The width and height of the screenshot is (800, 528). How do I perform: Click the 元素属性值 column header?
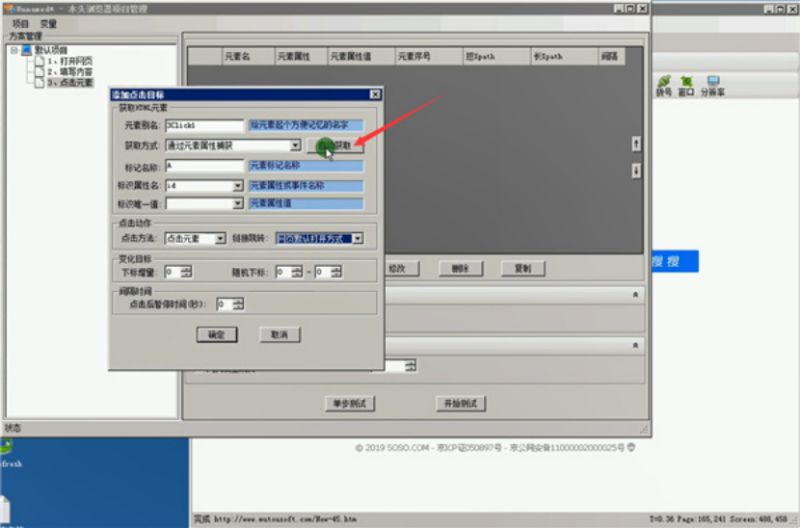pos(361,56)
